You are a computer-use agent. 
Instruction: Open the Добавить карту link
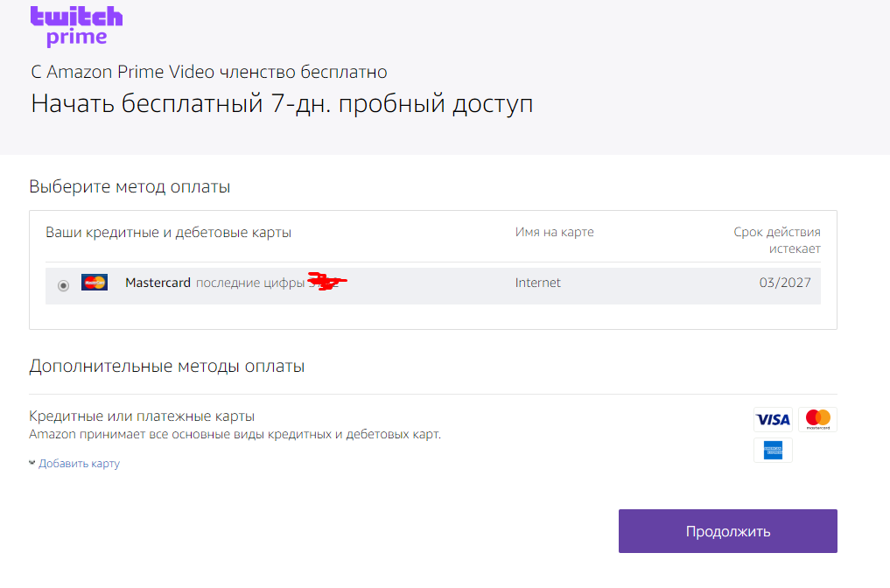tap(79, 463)
